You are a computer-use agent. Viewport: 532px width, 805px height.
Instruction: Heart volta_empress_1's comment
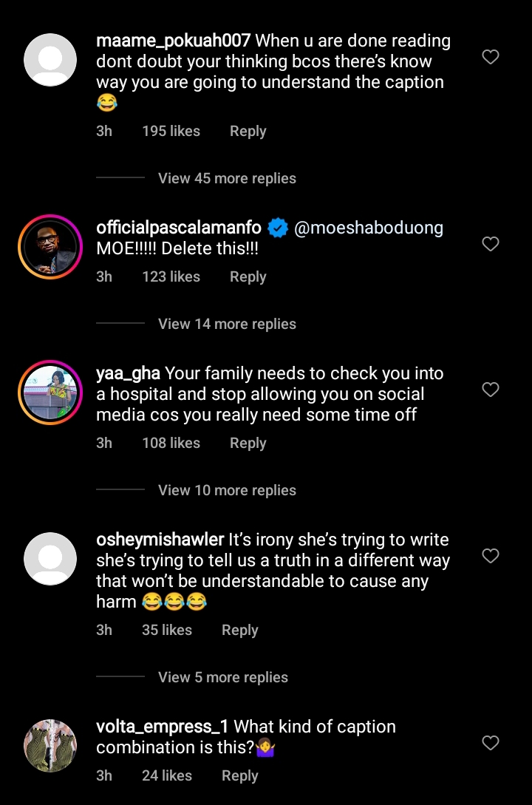point(491,743)
